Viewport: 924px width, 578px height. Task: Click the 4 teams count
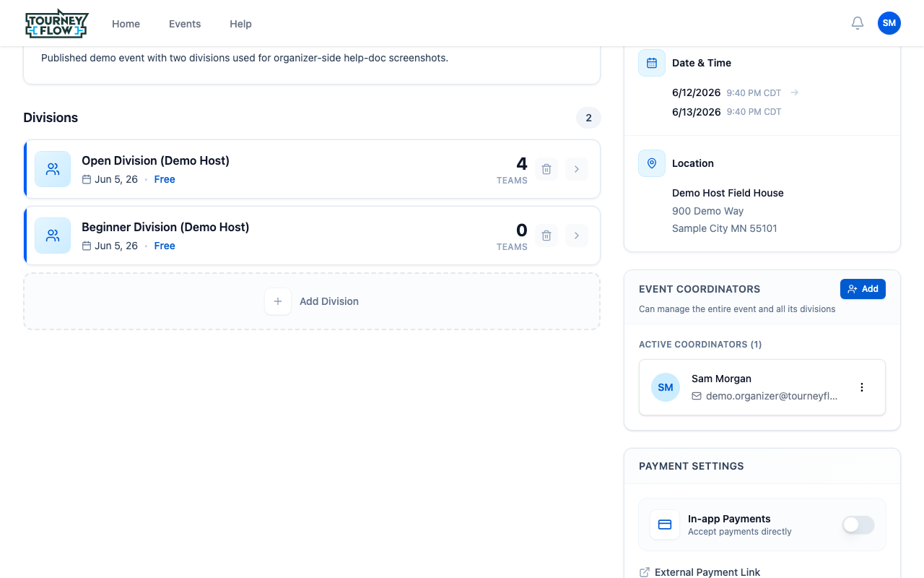(x=522, y=164)
